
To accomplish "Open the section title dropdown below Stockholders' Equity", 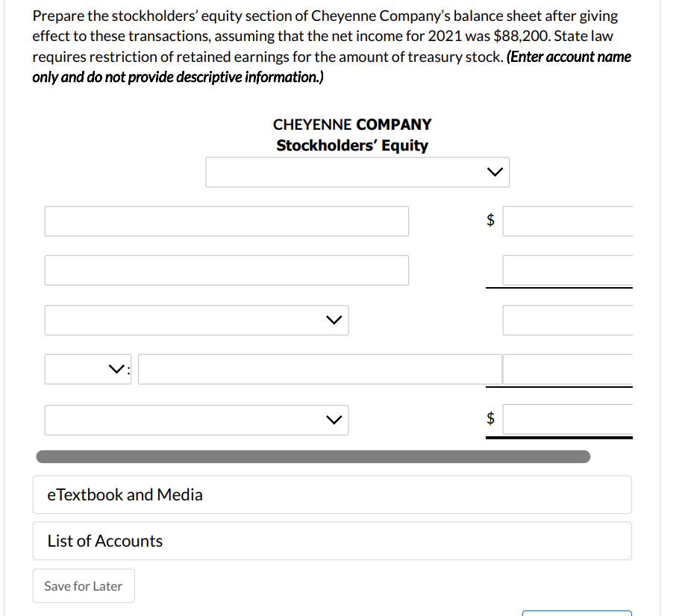I will pyautogui.click(x=357, y=172).
